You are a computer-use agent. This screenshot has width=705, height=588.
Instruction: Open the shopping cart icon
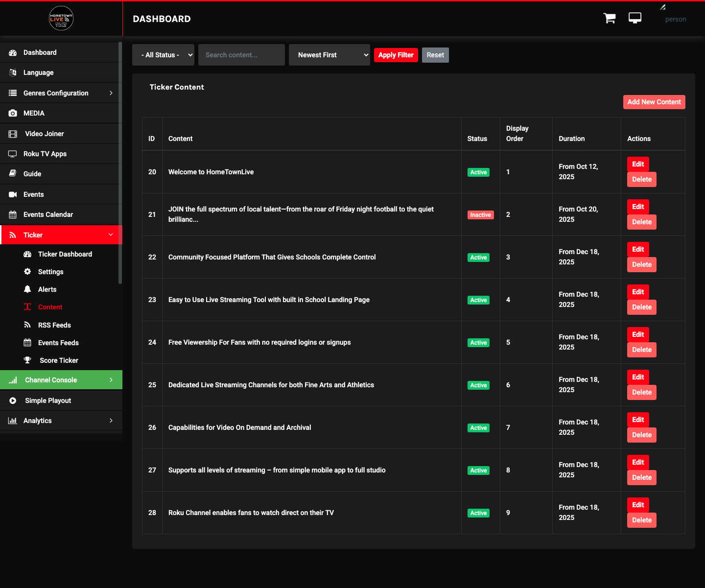click(610, 18)
